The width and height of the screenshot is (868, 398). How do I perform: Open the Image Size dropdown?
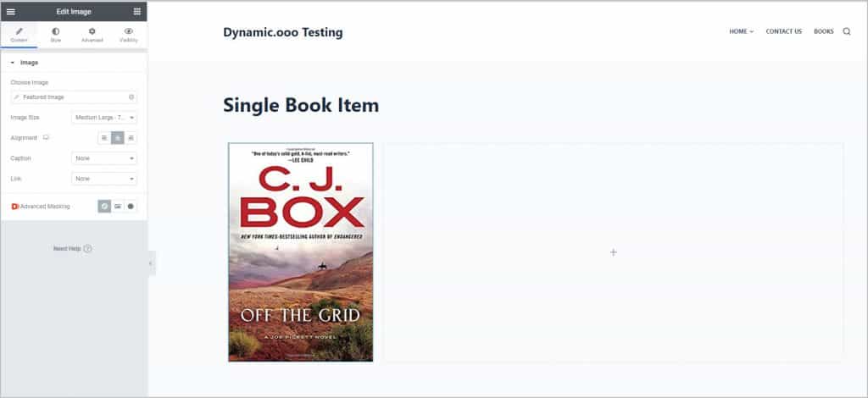click(x=104, y=118)
